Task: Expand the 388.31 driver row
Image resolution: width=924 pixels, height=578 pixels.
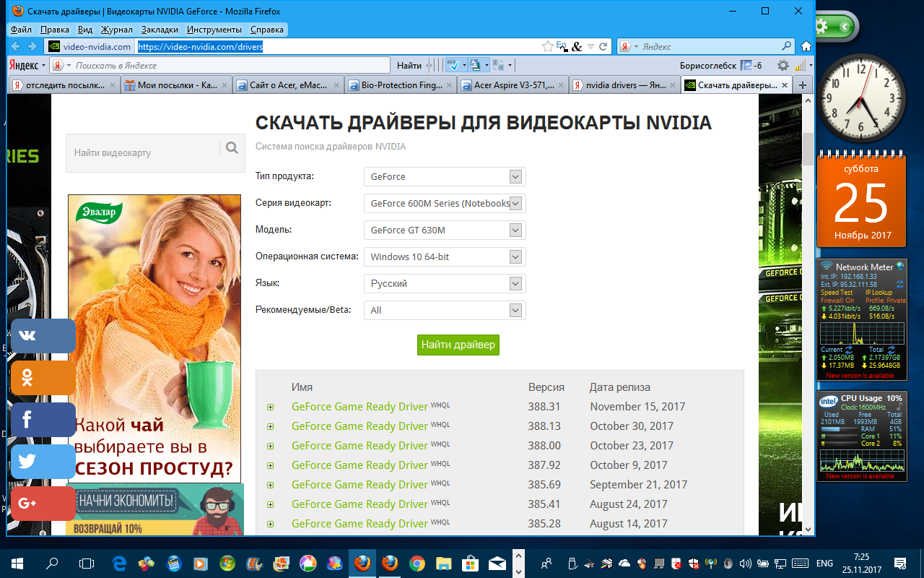Action: click(x=271, y=407)
